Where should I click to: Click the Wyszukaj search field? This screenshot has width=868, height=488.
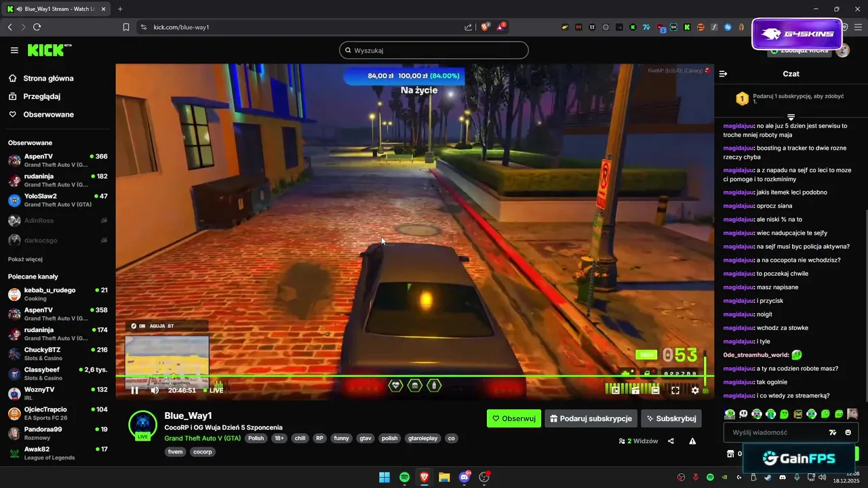coord(434,50)
